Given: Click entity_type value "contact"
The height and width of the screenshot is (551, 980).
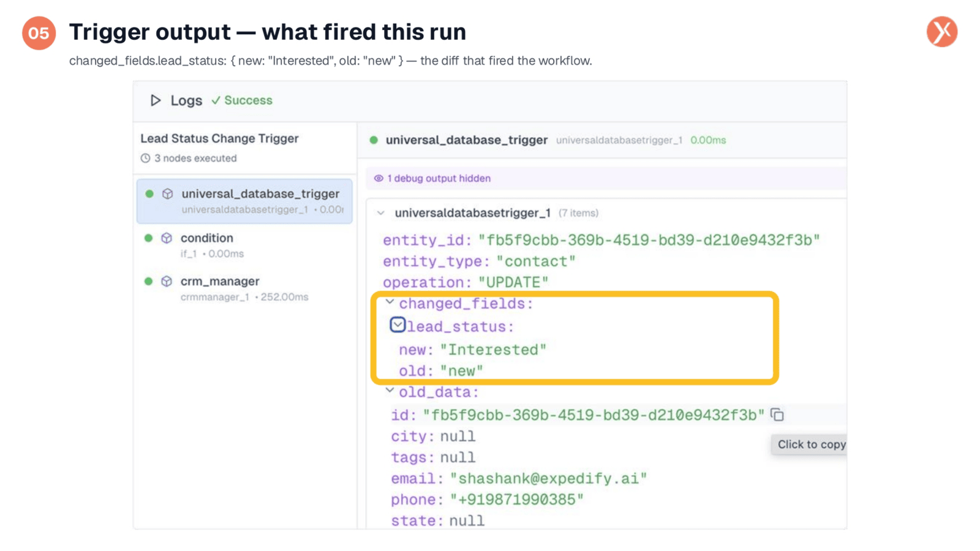Looking at the screenshot, I should point(536,261).
